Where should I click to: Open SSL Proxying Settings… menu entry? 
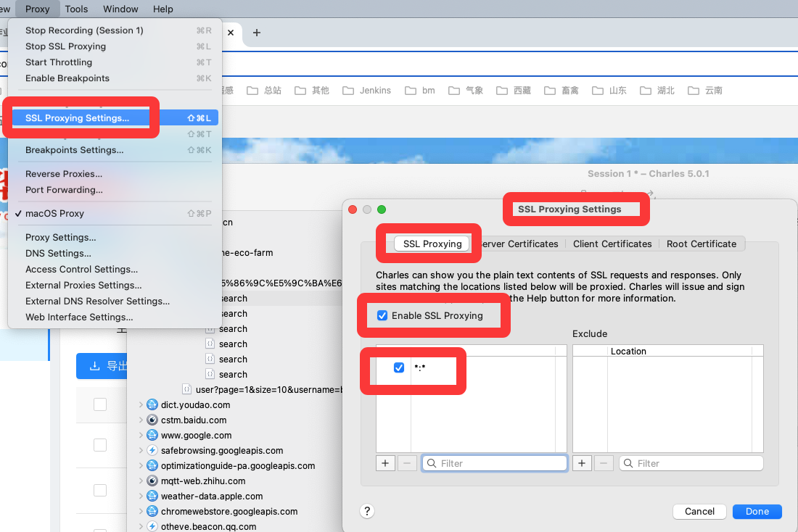(115, 118)
